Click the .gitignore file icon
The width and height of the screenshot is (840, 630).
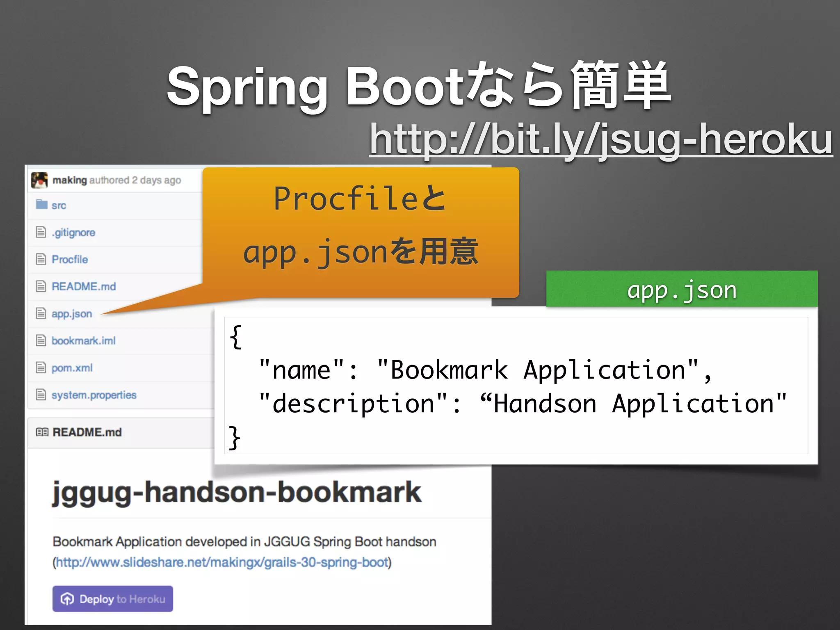coord(41,232)
